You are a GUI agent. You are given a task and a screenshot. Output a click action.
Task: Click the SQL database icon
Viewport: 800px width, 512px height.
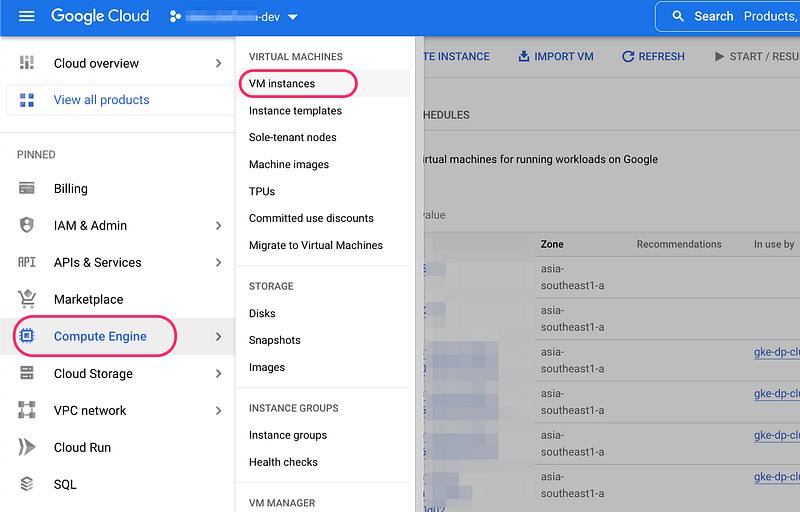tap(27, 485)
